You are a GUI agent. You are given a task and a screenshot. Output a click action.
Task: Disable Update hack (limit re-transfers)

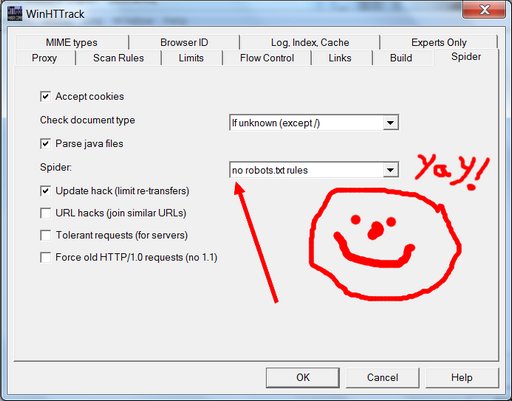point(45,191)
